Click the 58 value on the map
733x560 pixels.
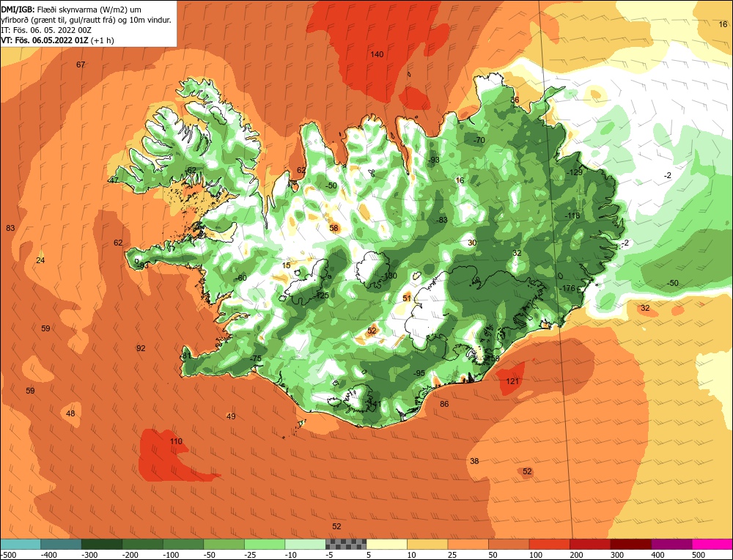click(x=334, y=228)
